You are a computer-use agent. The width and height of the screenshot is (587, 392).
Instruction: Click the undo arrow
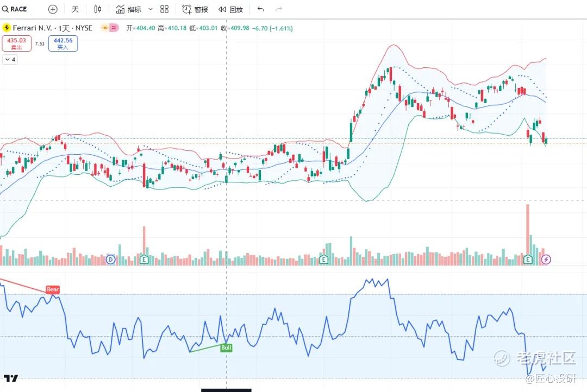(260, 9)
